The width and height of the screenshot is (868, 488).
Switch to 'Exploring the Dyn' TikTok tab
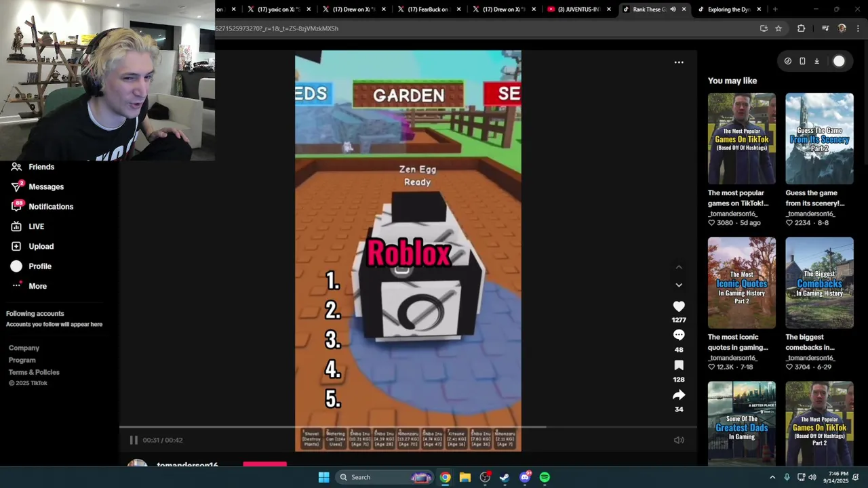coord(728,9)
